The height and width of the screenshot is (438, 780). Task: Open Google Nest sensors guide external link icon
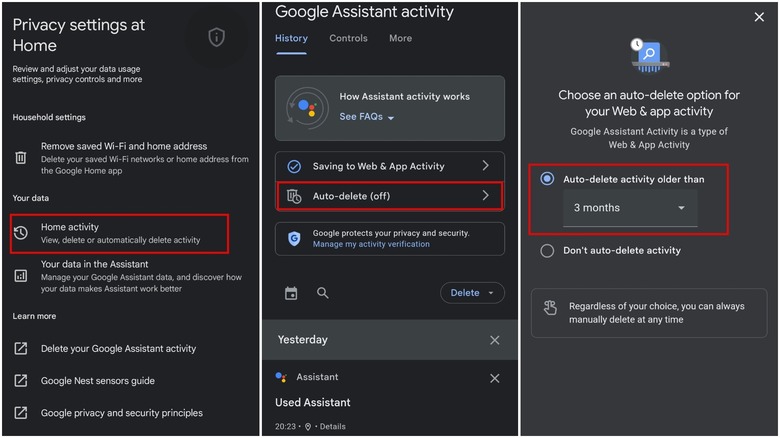click(21, 381)
